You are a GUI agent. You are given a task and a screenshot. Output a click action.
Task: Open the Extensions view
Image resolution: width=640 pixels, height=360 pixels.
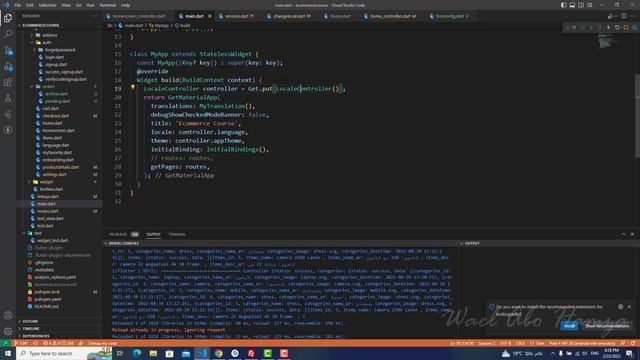coord(8,82)
